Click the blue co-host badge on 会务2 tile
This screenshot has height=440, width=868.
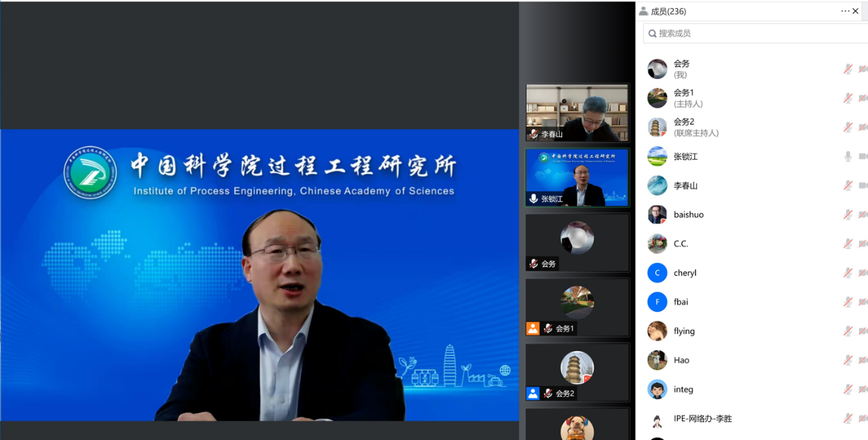point(533,393)
